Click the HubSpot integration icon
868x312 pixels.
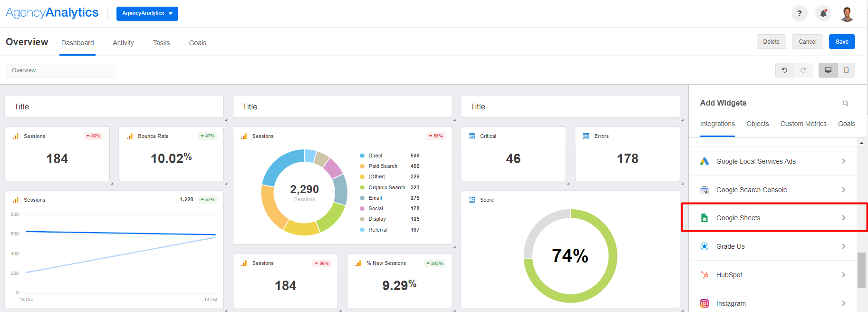[704, 275]
